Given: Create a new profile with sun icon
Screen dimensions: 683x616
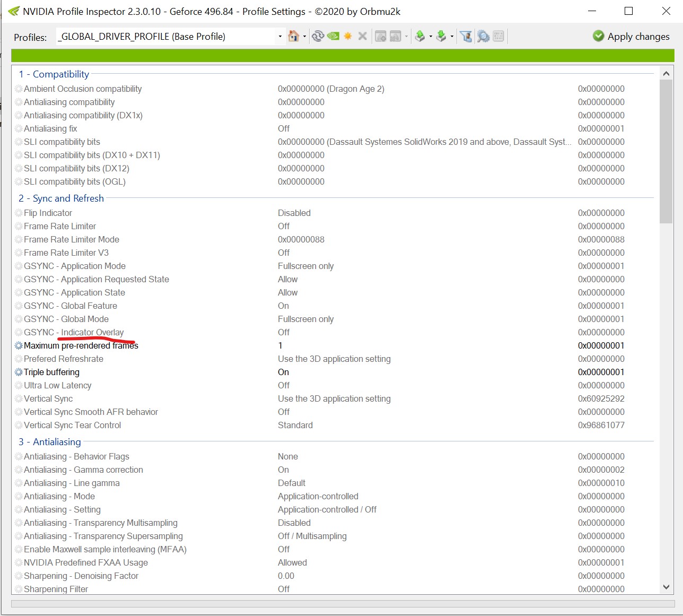Looking at the screenshot, I should click(x=348, y=36).
